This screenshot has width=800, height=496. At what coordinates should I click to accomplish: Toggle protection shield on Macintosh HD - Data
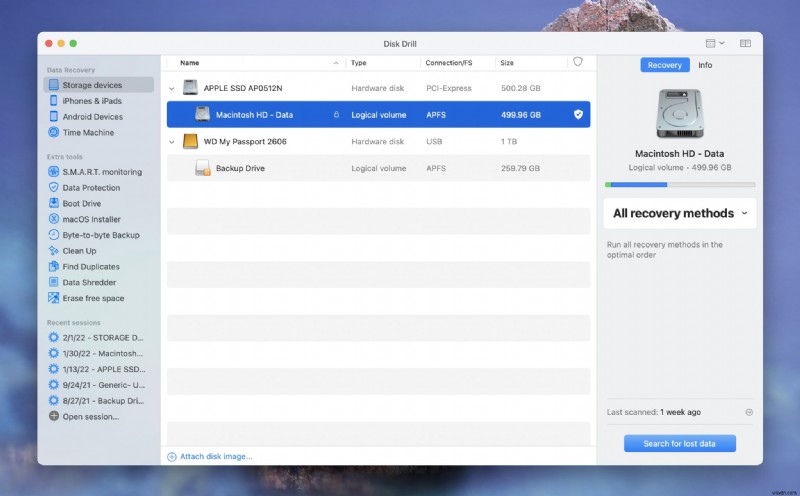tap(578, 115)
